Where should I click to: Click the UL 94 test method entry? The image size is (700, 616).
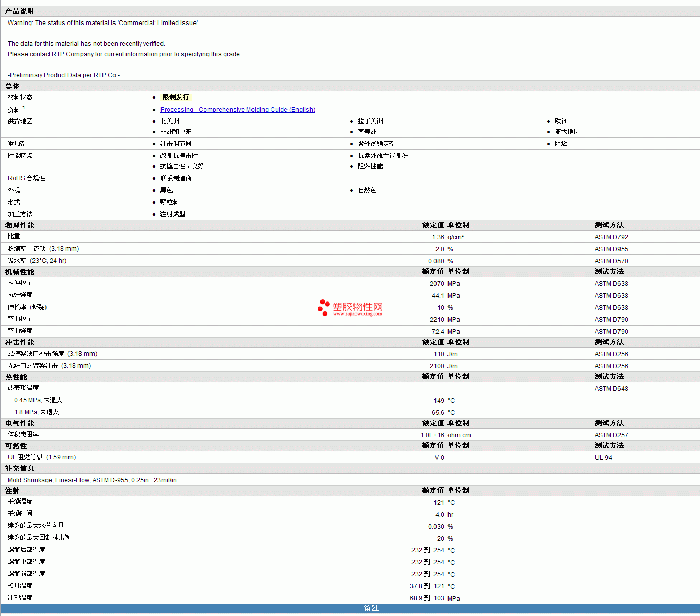603,458
